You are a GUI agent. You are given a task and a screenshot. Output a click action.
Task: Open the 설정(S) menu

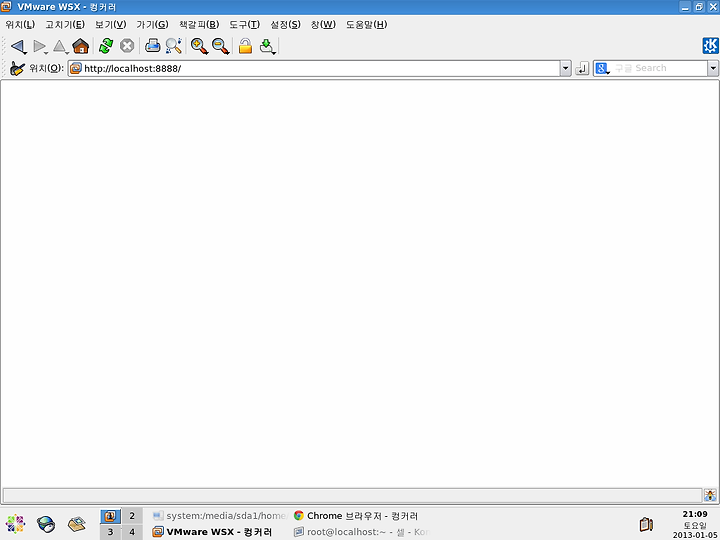coord(286,25)
